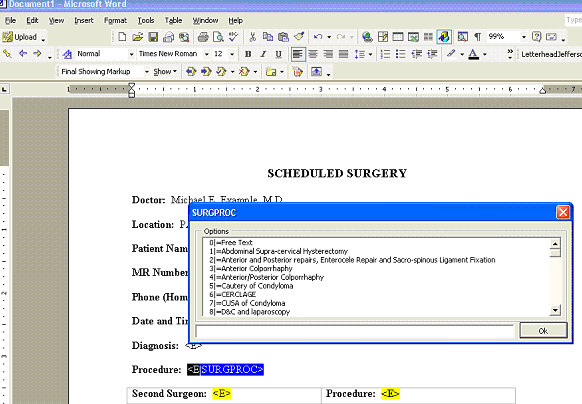
Task: Click the Cut scissors icon
Action: [252, 37]
